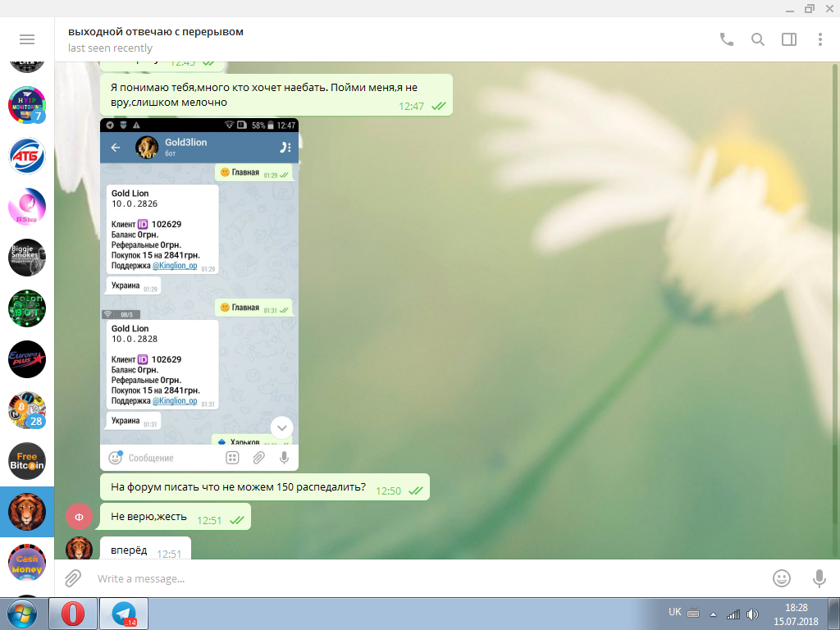Viewport: 840px width, 630px height.
Task: Toggle the right info side panel
Action: [789, 39]
